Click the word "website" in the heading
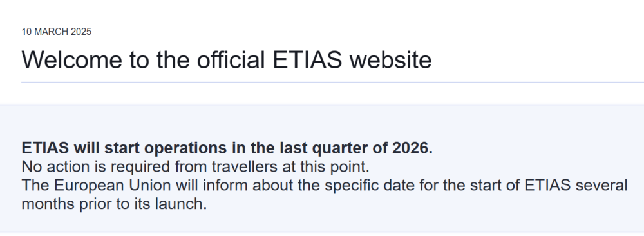 pyautogui.click(x=391, y=59)
